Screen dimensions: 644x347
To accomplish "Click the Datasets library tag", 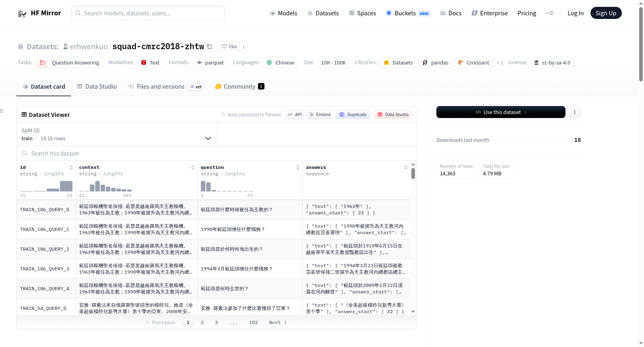I will pos(398,62).
